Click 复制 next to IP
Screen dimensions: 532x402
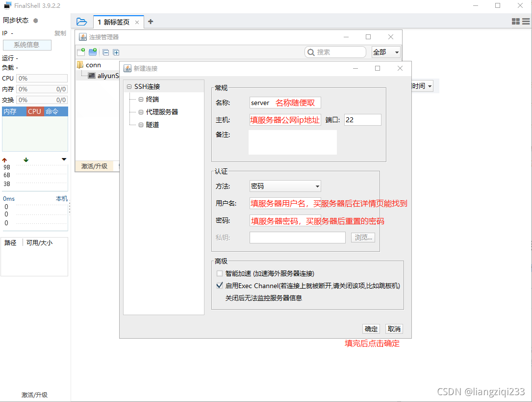point(60,33)
